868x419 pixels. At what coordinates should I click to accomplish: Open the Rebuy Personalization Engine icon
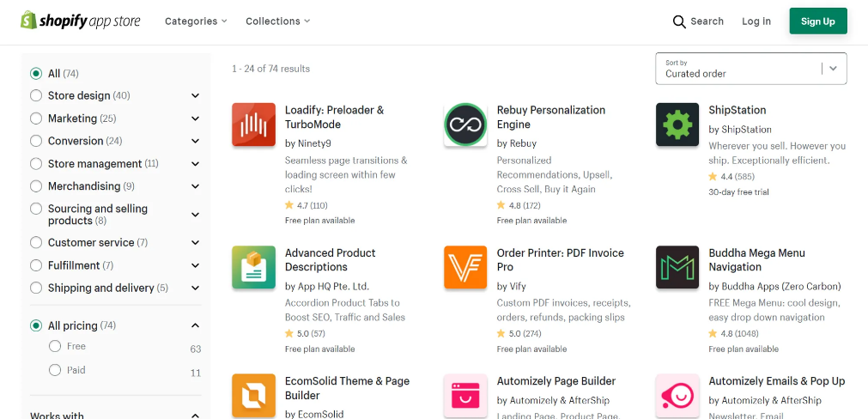[465, 124]
